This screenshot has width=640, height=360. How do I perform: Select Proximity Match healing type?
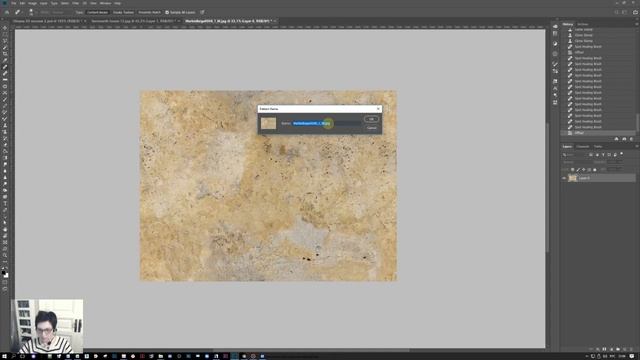click(x=149, y=12)
